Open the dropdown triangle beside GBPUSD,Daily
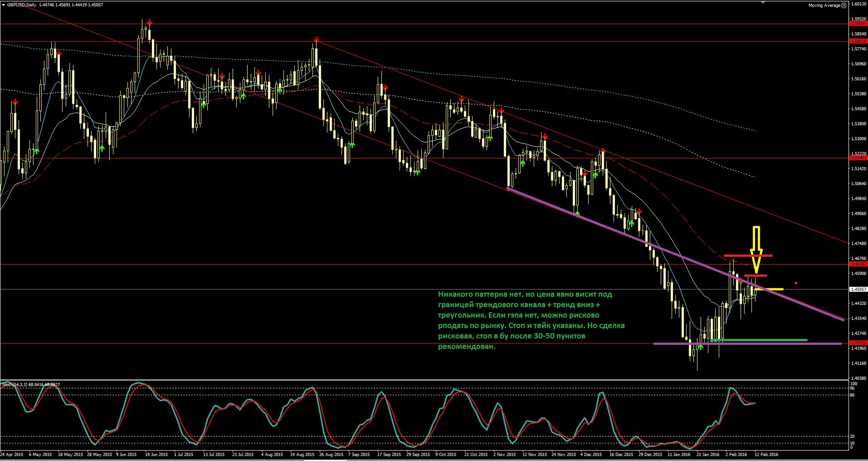 click(x=4, y=5)
